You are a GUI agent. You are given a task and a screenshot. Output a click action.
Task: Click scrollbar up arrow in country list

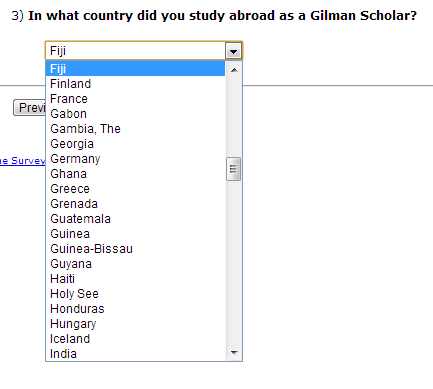point(234,70)
